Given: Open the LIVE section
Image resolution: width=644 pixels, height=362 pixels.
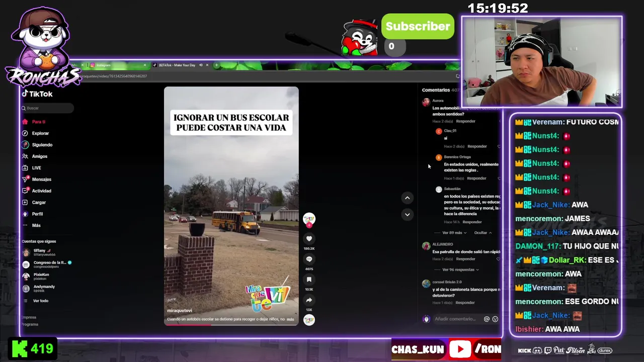Looking at the screenshot, I should point(32,168).
